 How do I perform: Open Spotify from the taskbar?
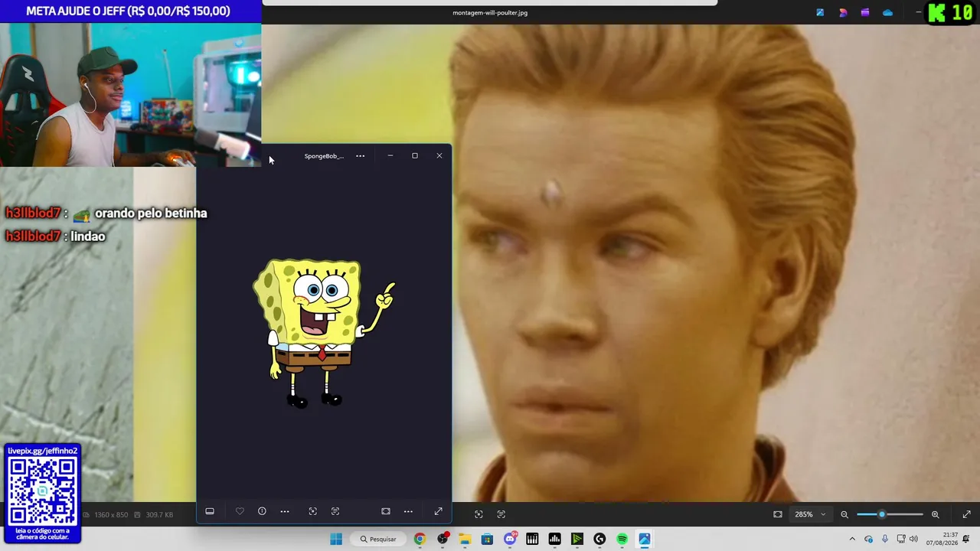(622, 539)
